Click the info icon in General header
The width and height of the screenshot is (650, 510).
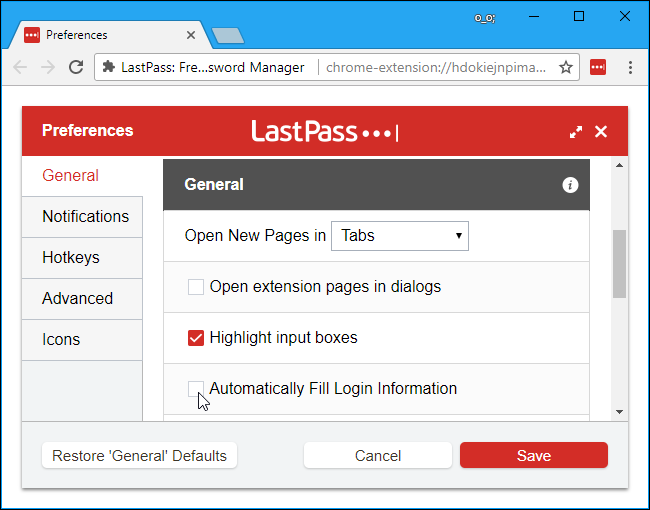(570, 185)
